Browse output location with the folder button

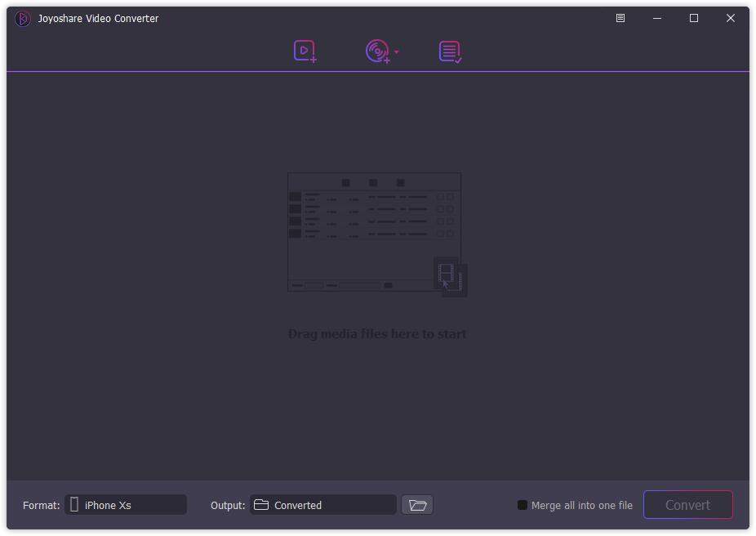[x=417, y=504]
